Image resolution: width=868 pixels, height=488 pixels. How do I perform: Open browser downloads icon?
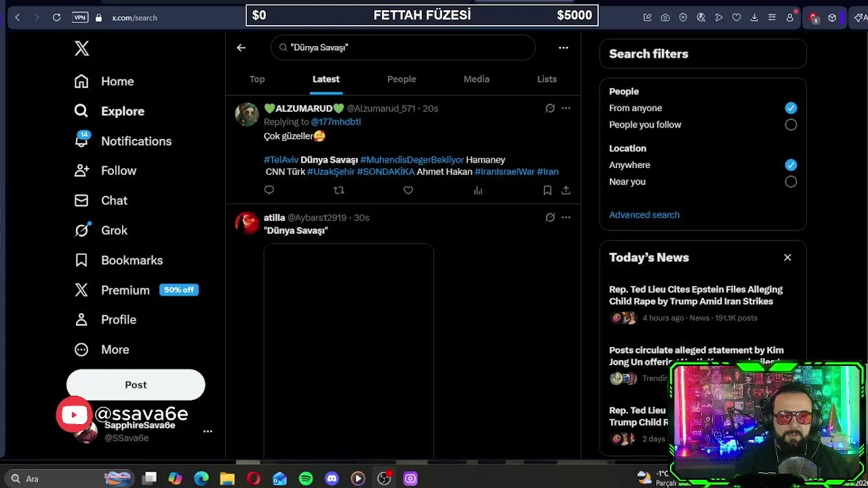point(754,18)
